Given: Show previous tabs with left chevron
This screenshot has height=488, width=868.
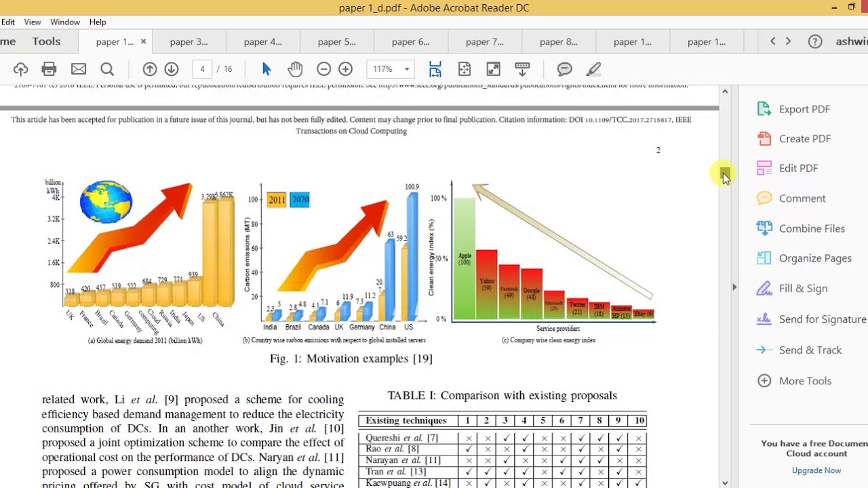Looking at the screenshot, I should click(x=772, y=41).
